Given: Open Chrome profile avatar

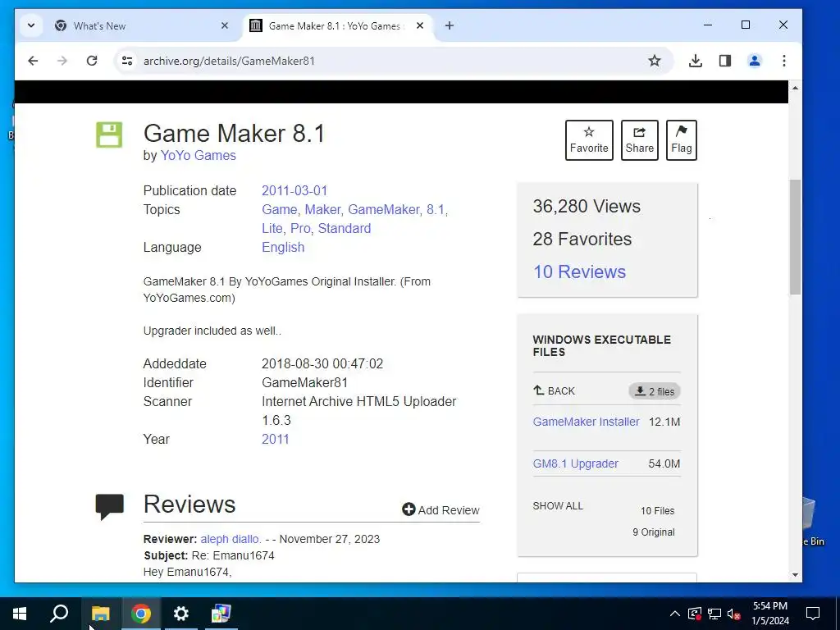Looking at the screenshot, I should pyautogui.click(x=755, y=61).
